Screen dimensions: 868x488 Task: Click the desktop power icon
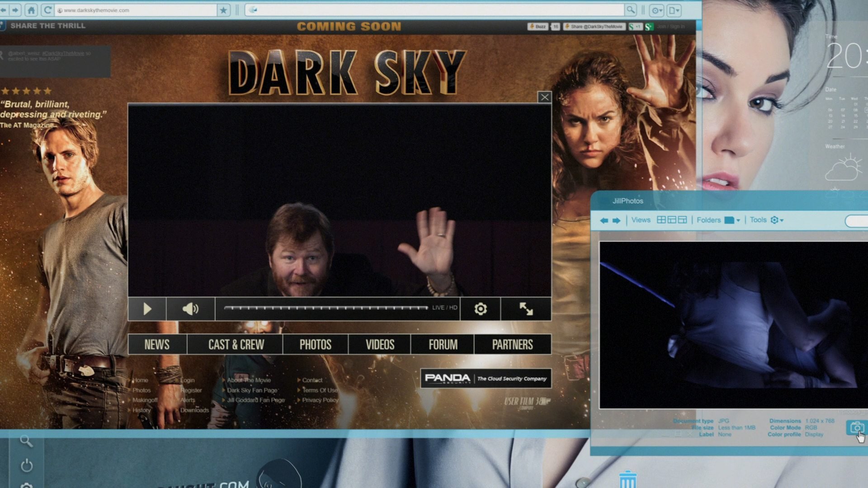[x=27, y=465]
